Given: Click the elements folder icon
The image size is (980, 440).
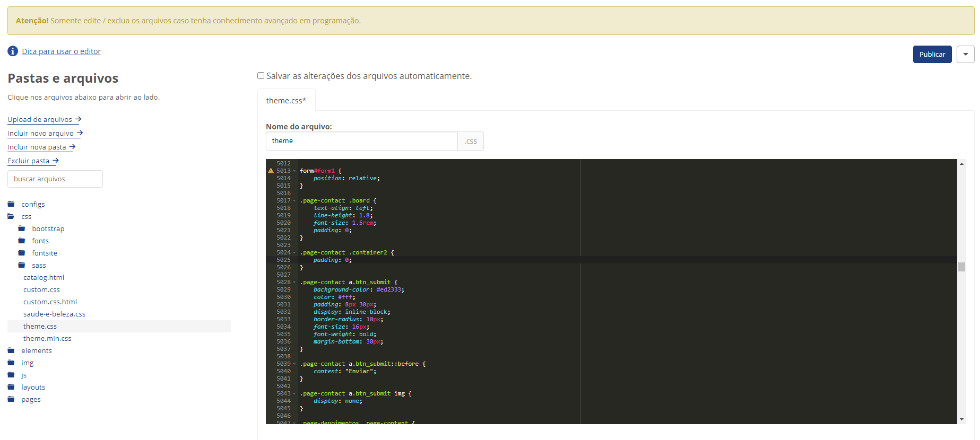Looking at the screenshot, I should click(11, 350).
